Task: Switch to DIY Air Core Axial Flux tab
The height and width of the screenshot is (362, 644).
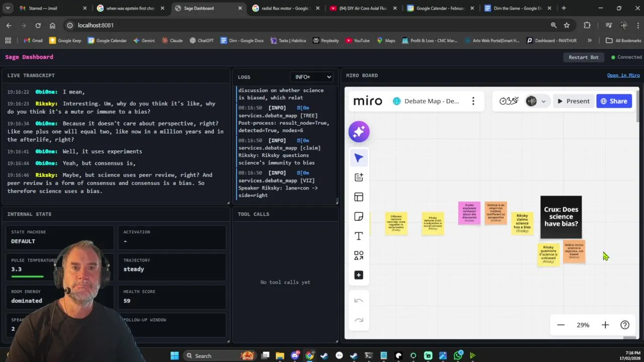Action: pyautogui.click(x=362, y=8)
